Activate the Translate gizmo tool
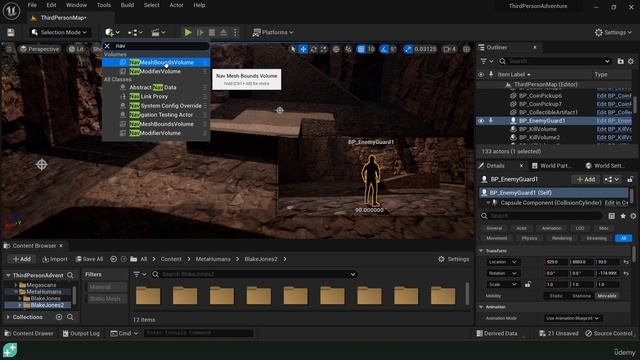Screen dimensions: 640x360 coord(303,49)
